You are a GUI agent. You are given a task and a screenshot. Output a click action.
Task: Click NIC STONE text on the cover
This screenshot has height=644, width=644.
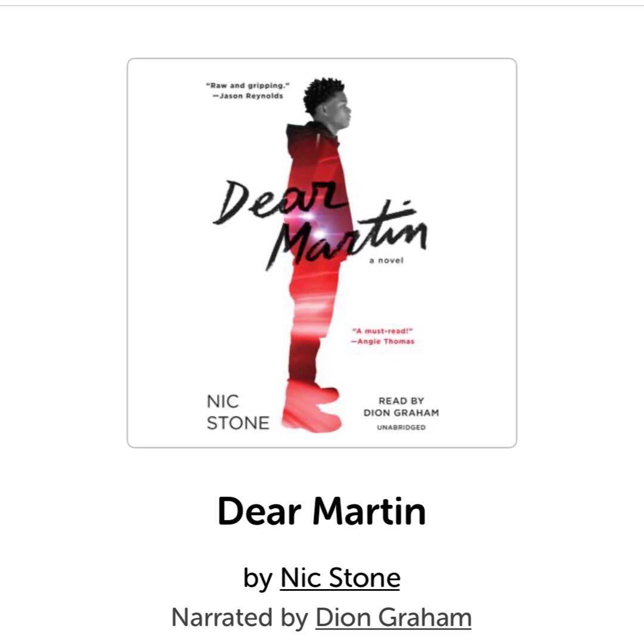(x=238, y=413)
